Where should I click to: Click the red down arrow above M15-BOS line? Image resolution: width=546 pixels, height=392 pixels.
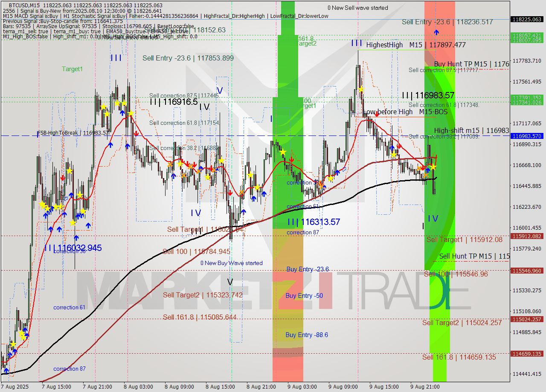(x=377, y=114)
